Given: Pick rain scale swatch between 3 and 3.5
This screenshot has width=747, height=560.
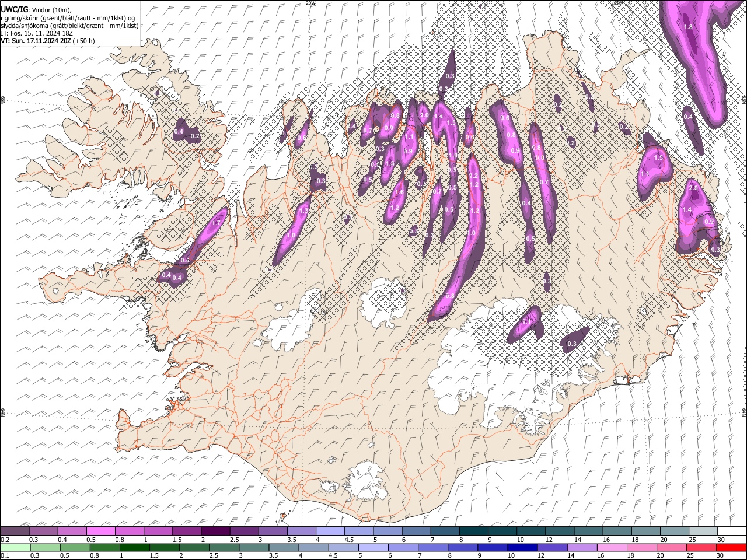Looking at the screenshot, I should tap(253, 547).
